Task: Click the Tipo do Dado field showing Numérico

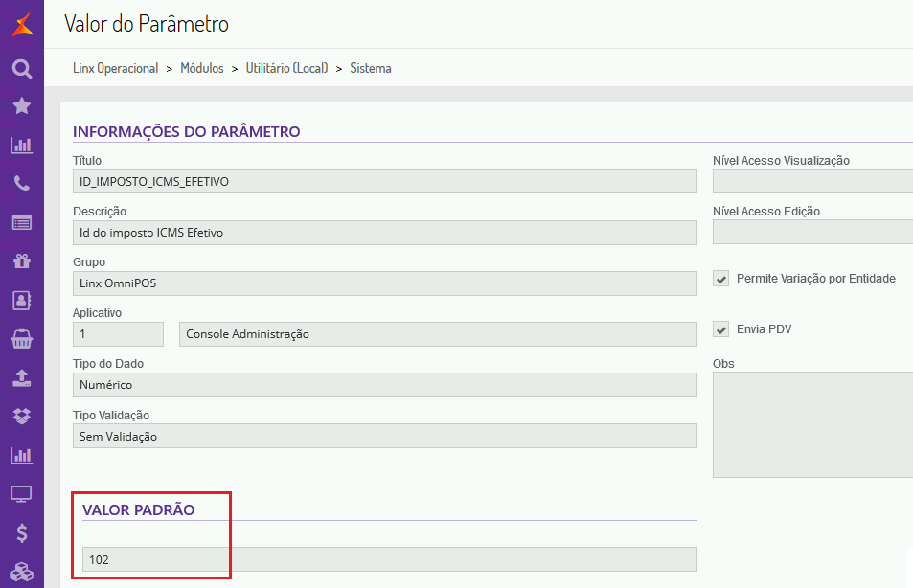Action: point(384,385)
